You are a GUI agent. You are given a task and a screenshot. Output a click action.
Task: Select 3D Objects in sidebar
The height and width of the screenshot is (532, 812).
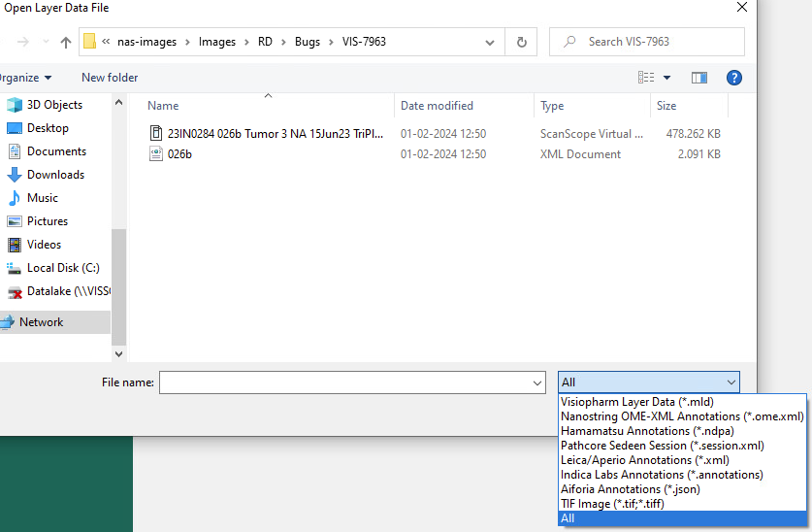54,105
